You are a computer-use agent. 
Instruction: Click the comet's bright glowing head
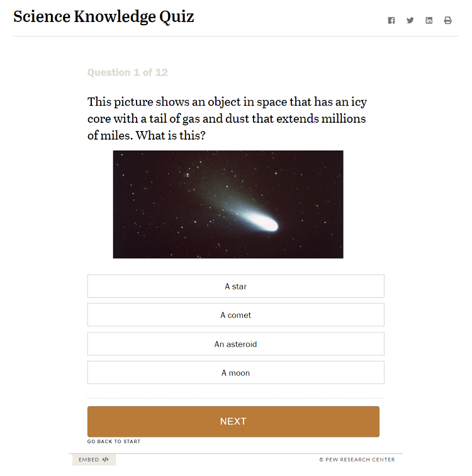pyautogui.click(x=264, y=222)
